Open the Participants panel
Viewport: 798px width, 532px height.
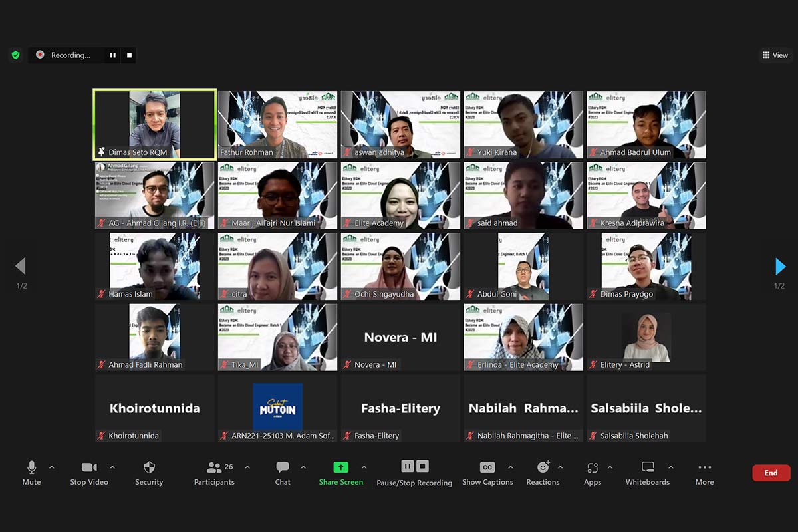(x=214, y=467)
